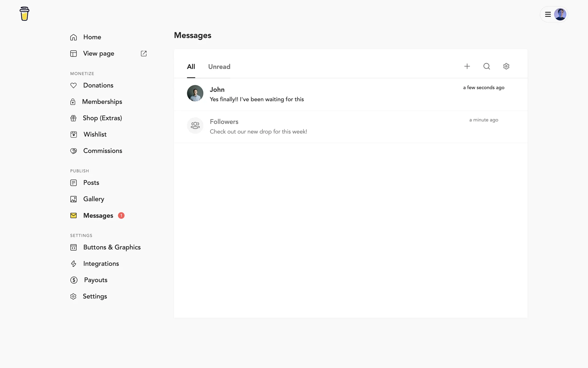
Task: Open Donations from the sidebar
Action: pyautogui.click(x=98, y=85)
